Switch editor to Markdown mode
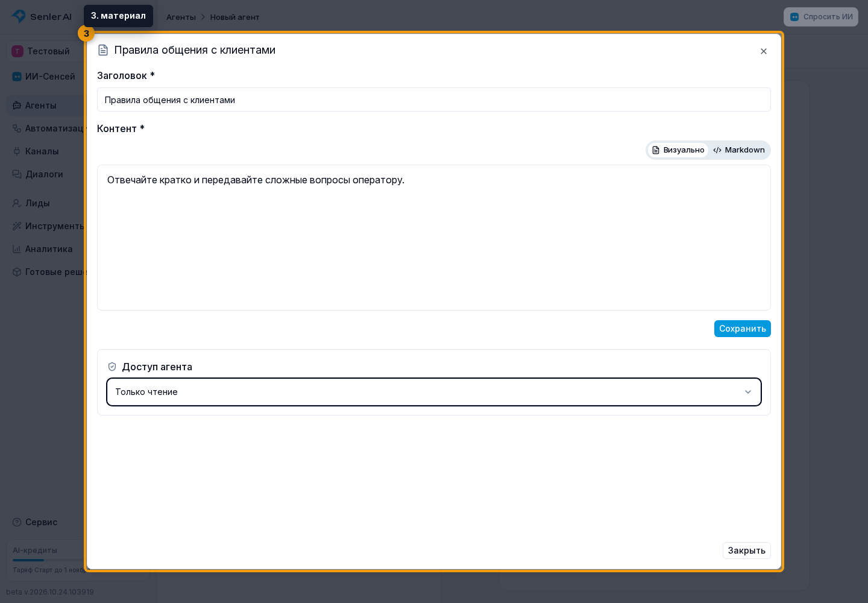The image size is (868, 603). (x=739, y=150)
